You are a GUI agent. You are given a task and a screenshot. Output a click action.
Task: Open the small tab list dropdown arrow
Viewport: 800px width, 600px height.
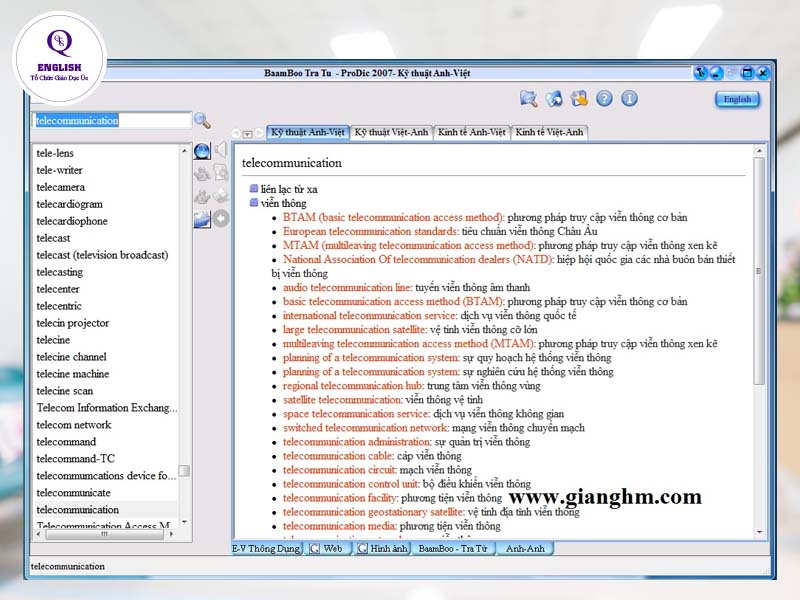click(x=247, y=134)
